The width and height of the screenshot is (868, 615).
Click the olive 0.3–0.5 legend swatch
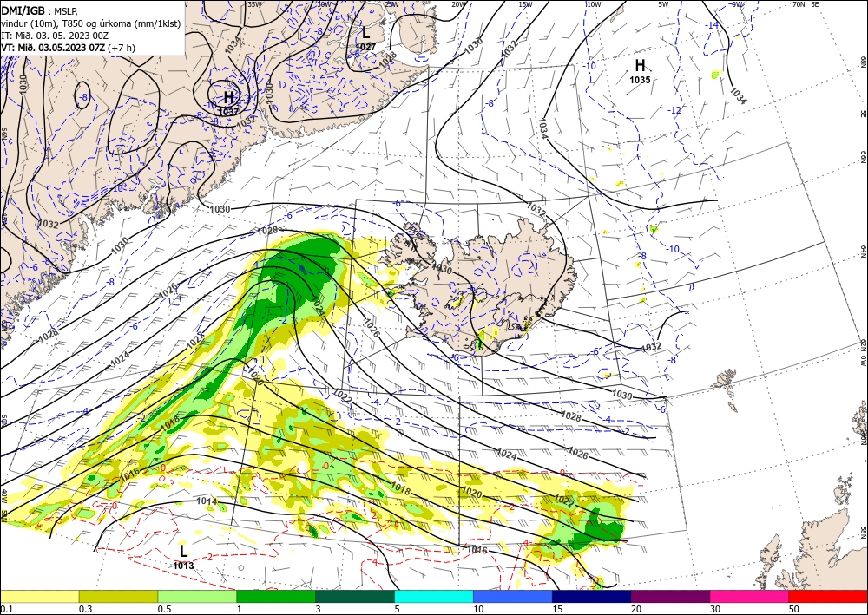tap(118, 596)
